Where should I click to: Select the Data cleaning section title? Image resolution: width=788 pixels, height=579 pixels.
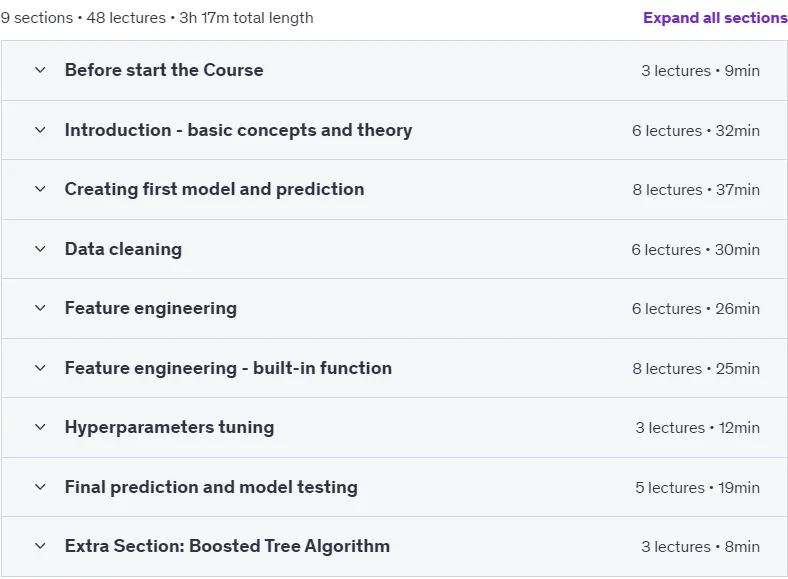coord(124,249)
